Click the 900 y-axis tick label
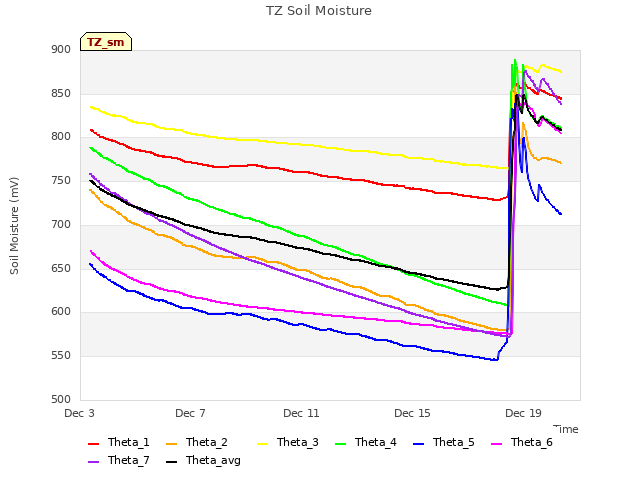 (61, 50)
